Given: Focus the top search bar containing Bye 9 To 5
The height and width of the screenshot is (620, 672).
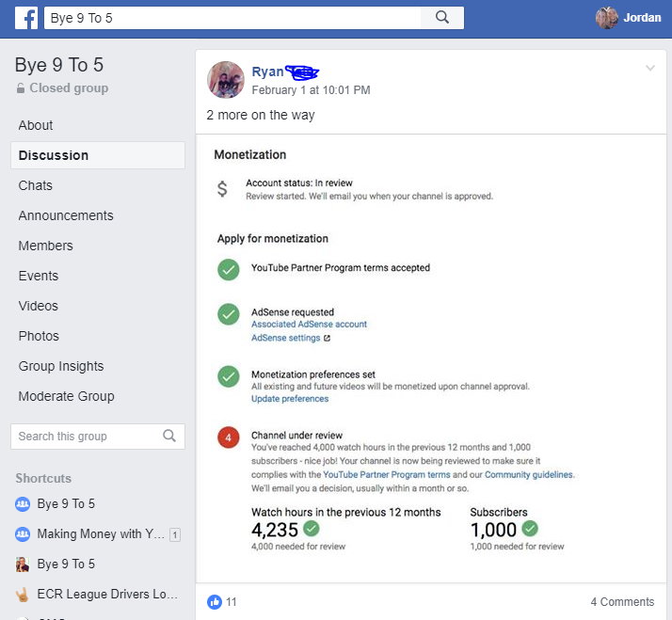Looking at the screenshot, I should pos(232,18).
